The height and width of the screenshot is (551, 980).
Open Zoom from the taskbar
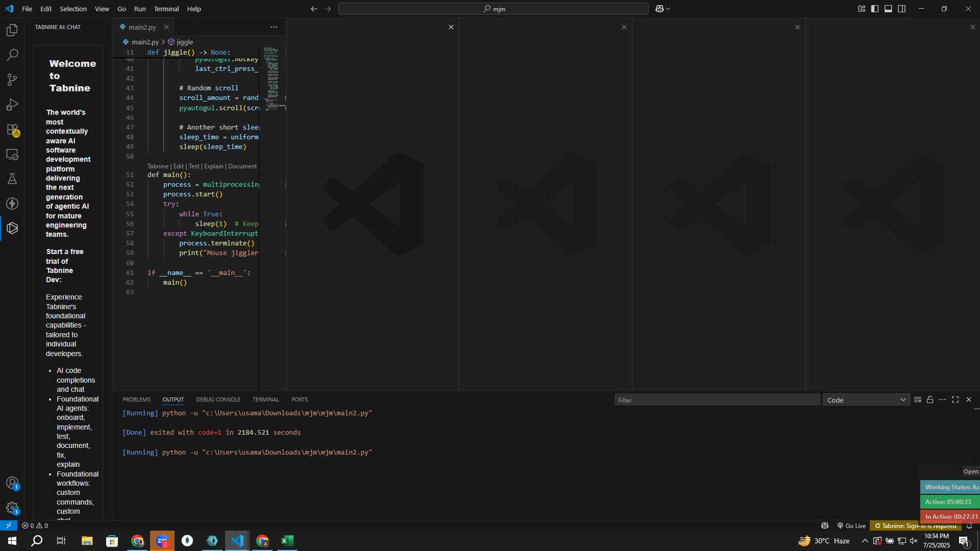pos(162,541)
